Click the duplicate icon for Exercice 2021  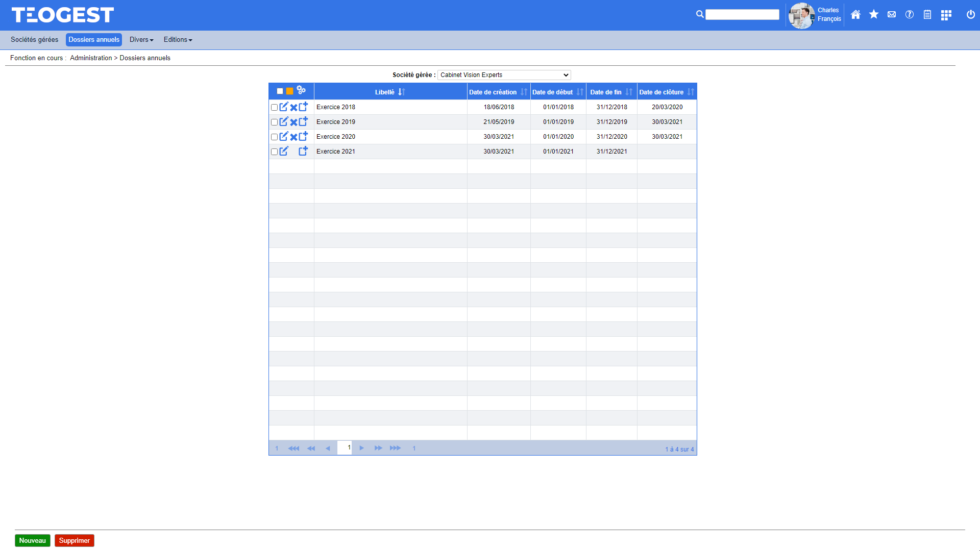303,151
